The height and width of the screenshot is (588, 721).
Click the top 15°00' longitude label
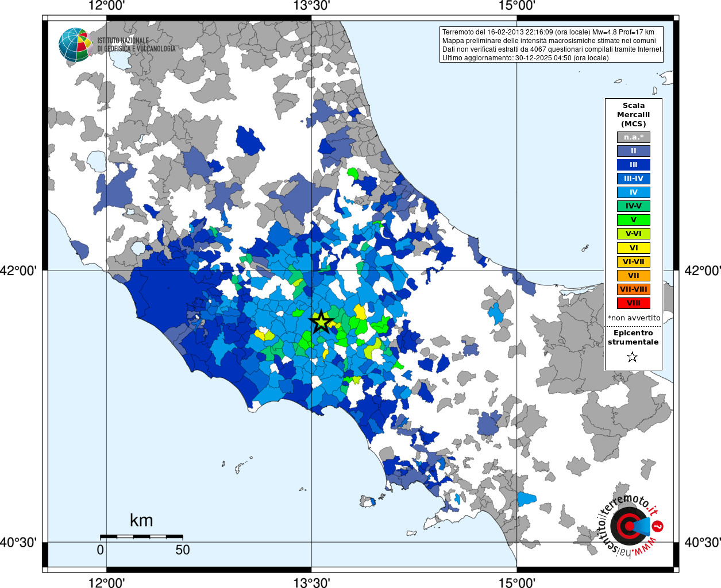click(x=516, y=6)
